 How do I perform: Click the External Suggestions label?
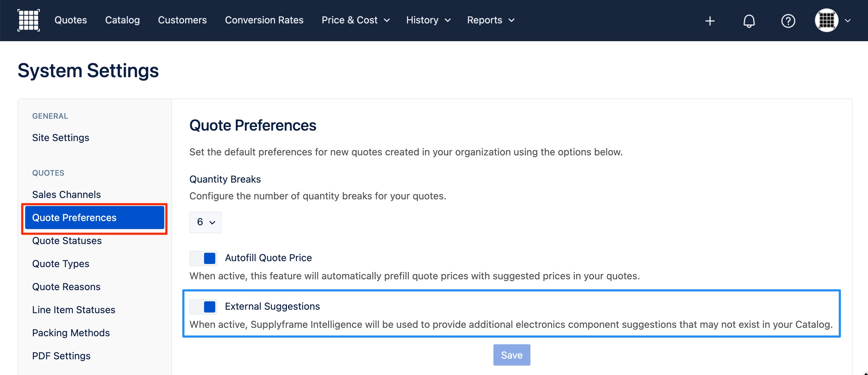point(273,306)
